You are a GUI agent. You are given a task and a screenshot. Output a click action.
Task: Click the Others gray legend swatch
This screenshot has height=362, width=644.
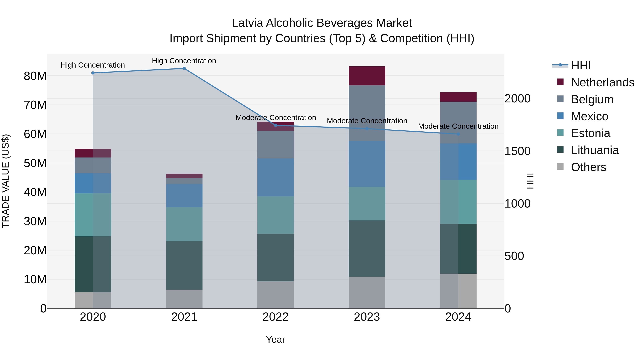pos(560,167)
